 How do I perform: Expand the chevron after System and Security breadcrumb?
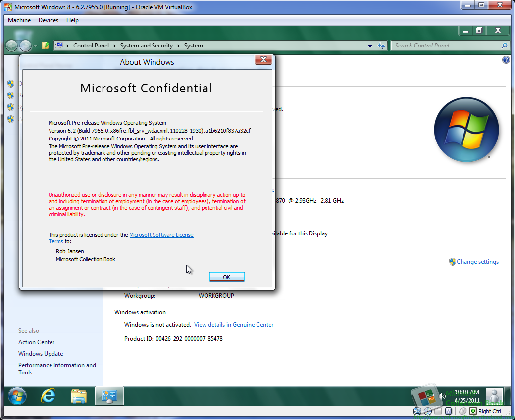tap(179, 45)
